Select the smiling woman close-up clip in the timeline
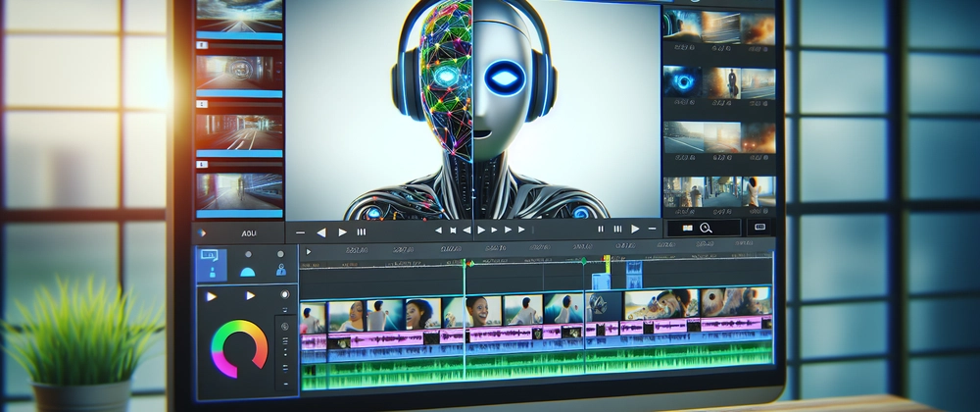This screenshot has height=412, width=980. click(x=482, y=311)
